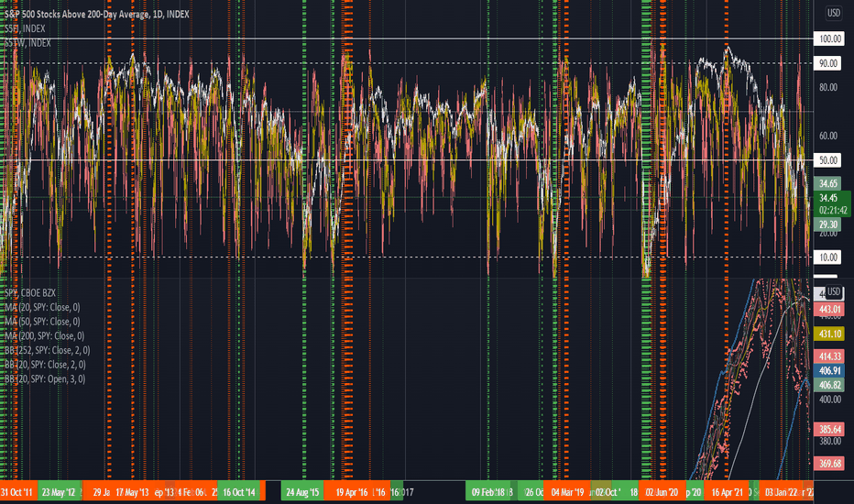
Task: Click the 414.33 price label
Action: 829,356
